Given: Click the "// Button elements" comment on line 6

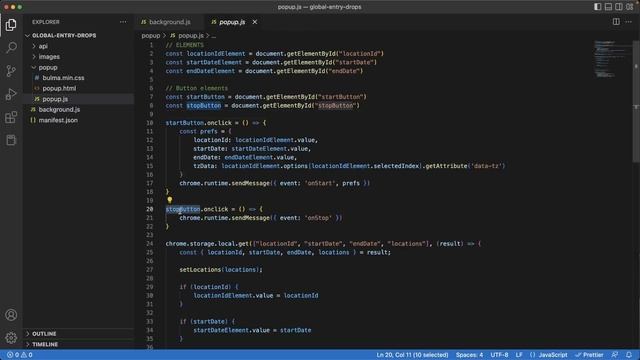Looking at the screenshot, I should click(197, 88).
